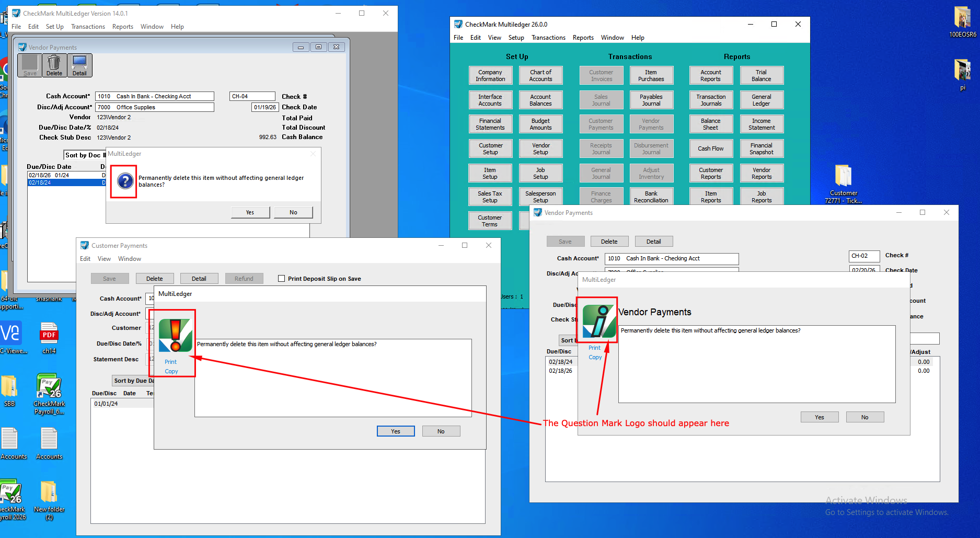Screen dimensions: 980x538
Task: Click the exclamation logo in Customer Payments dialog
Action: 175,335
